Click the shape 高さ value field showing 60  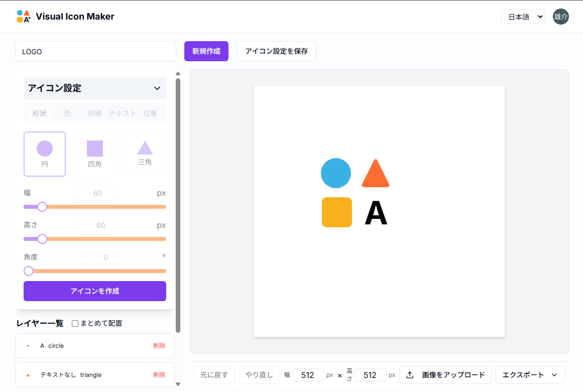(97, 225)
